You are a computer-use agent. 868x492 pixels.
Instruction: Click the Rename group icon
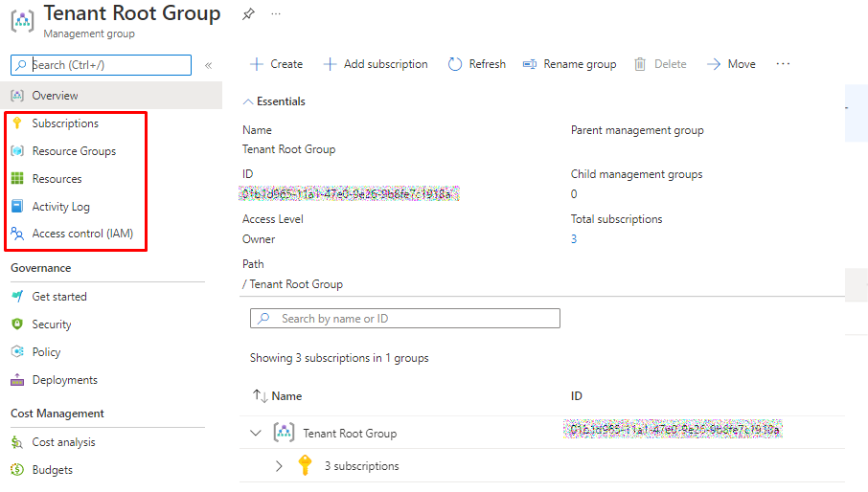click(x=529, y=64)
